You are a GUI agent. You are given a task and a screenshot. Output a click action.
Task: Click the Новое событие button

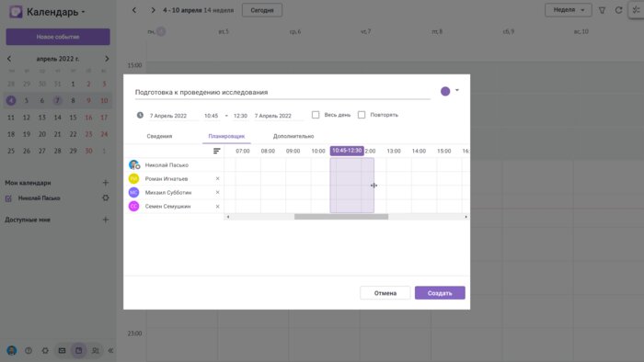58,37
